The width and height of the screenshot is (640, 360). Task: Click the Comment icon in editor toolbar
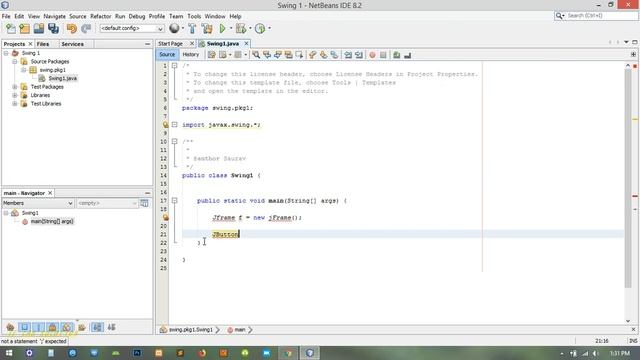396,55
